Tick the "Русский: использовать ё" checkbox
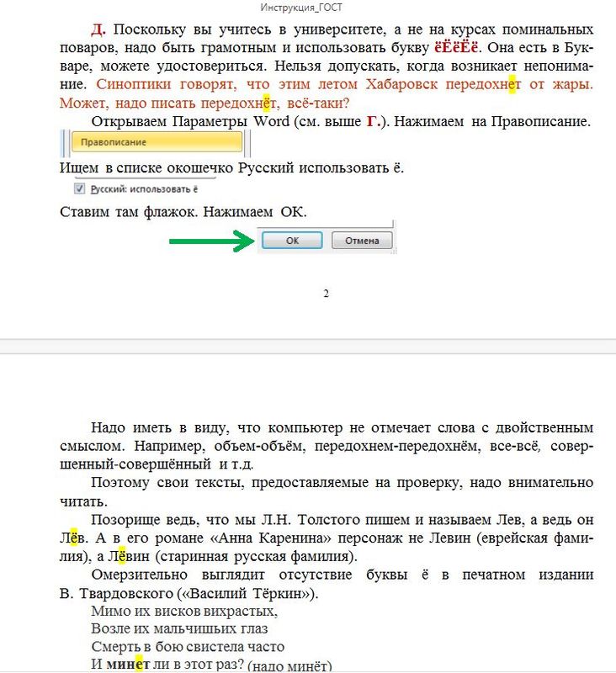The width and height of the screenshot is (616, 673). [80, 189]
